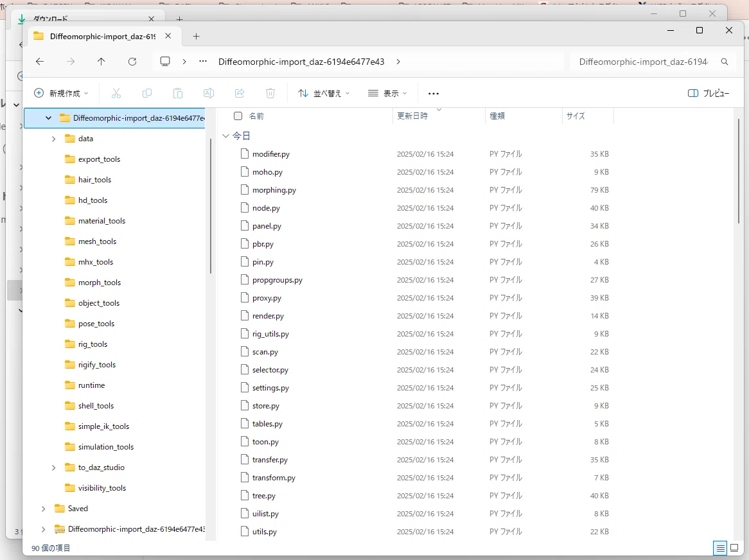Expand the zip Diffeomorphic-import_daz tree node

pyautogui.click(x=44, y=529)
